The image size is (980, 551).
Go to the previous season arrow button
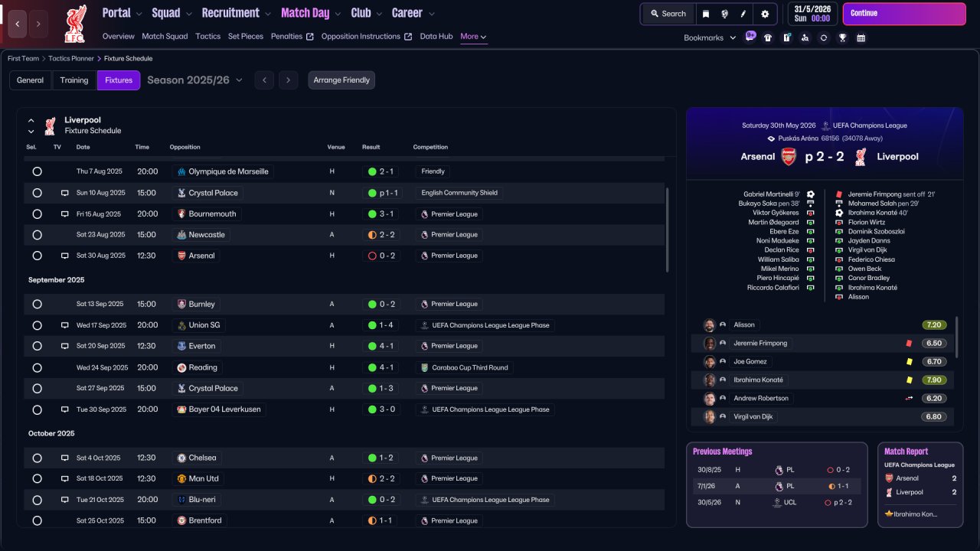(x=264, y=80)
